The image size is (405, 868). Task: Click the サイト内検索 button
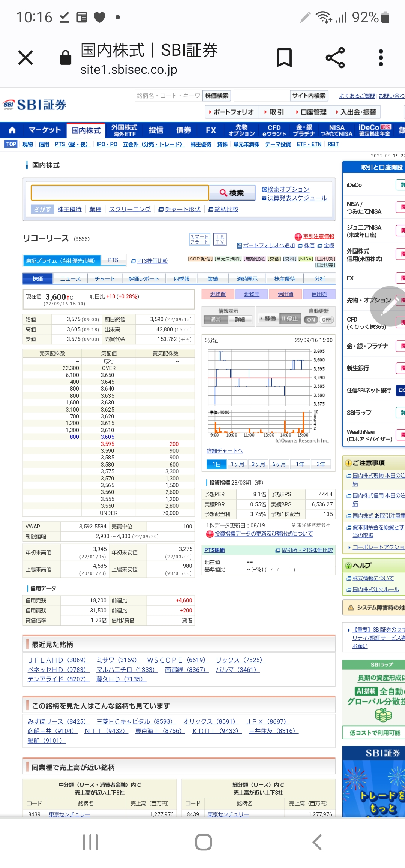pyautogui.click(x=309, y=96)
